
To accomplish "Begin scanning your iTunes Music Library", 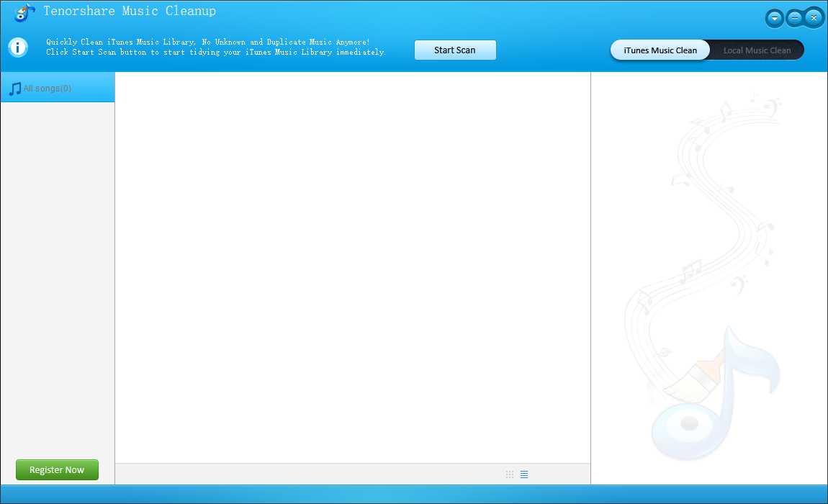I will (x=455, y=50).
